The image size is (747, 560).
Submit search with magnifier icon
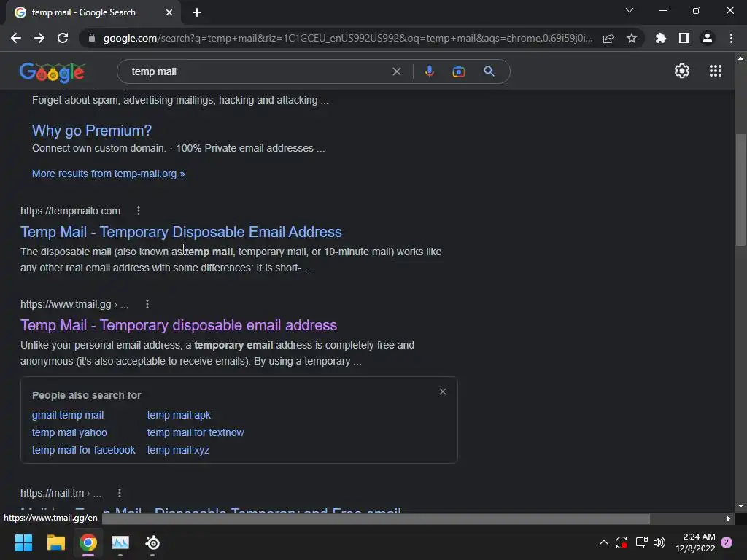click(489, 71)
